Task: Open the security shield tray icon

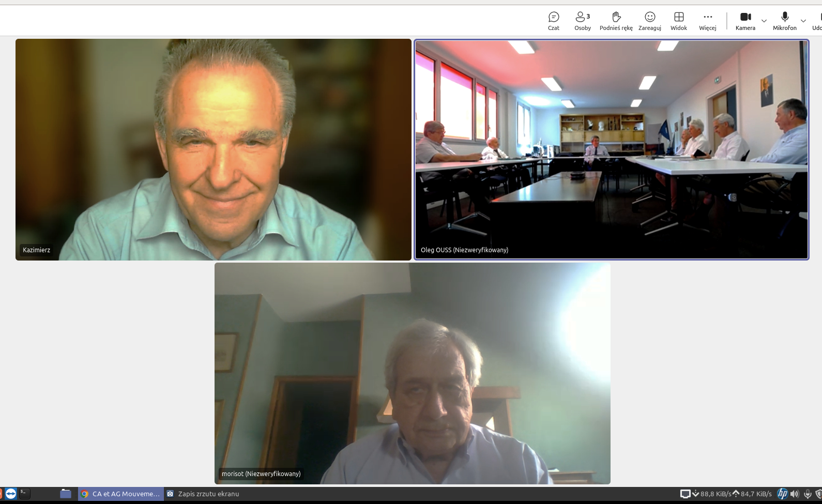Action: [818, 494]
